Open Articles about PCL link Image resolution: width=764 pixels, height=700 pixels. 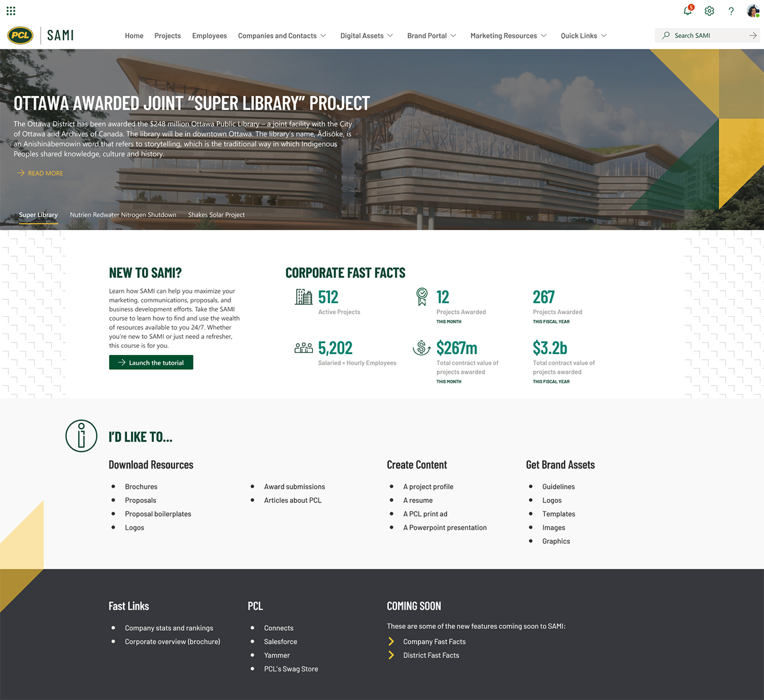click(293, 501)
